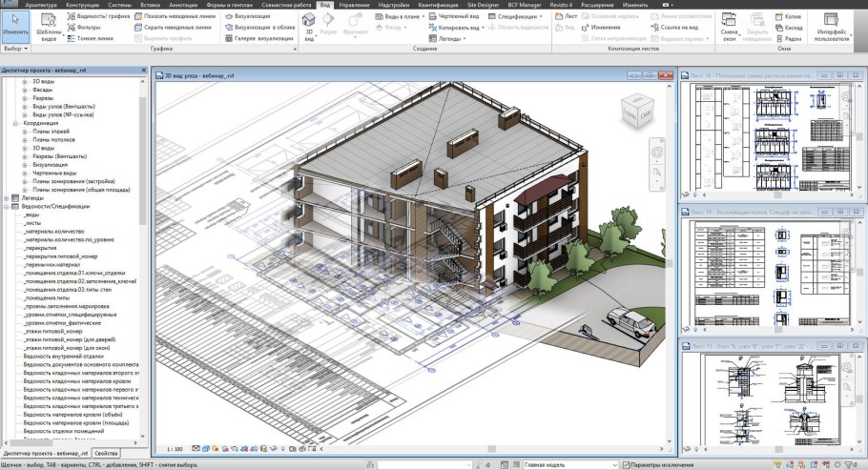Toggle Параметры исключения checkbox
This screenshot has height=470, width=868.
[x=626, y=465]
